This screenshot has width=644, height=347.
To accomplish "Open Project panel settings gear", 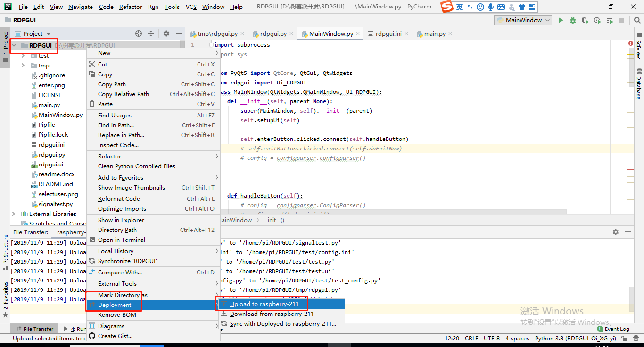I will [166, 33].
